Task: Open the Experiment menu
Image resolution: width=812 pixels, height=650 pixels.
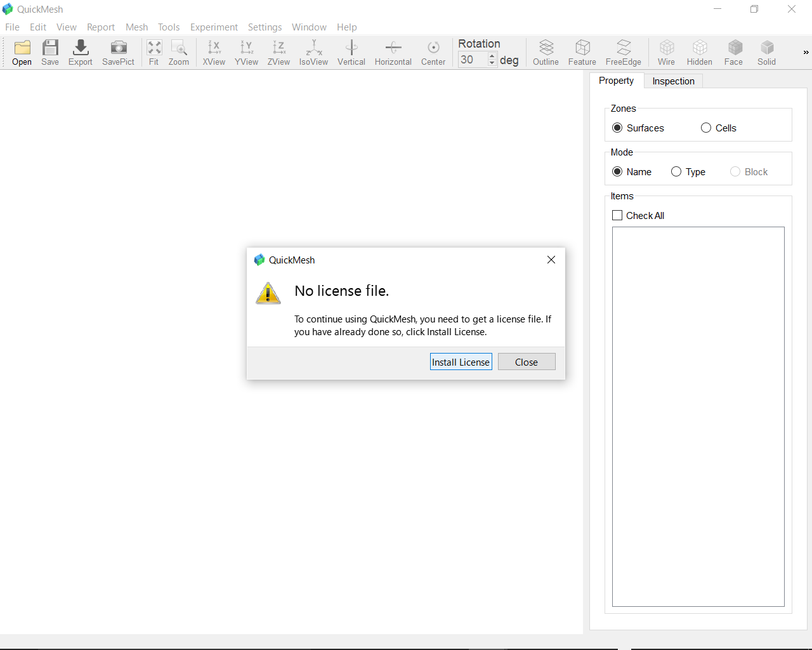Action: [x=214, y=27]
